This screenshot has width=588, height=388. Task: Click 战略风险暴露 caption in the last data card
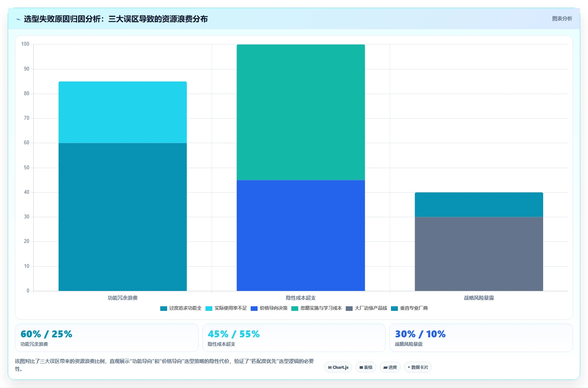[x=409, y=344]
